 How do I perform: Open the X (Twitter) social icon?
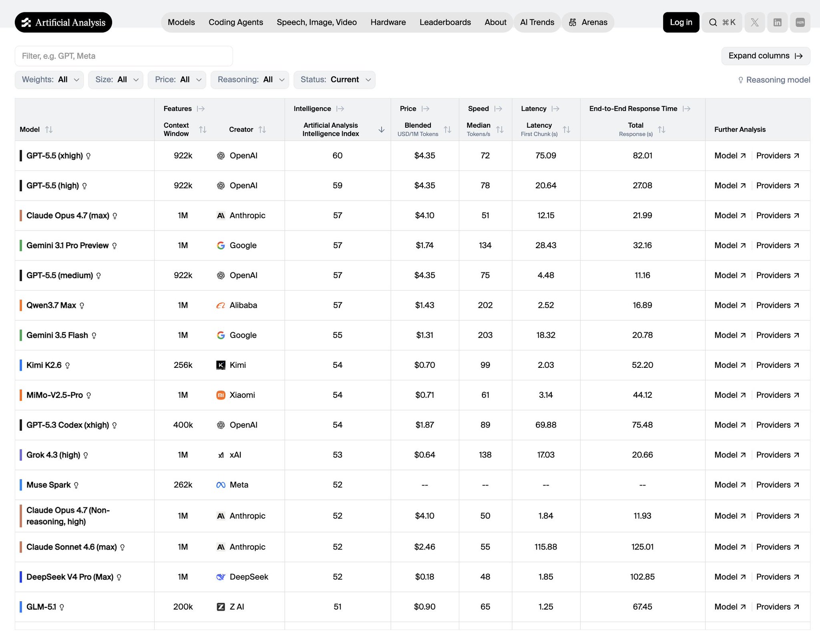click(754, 22)
